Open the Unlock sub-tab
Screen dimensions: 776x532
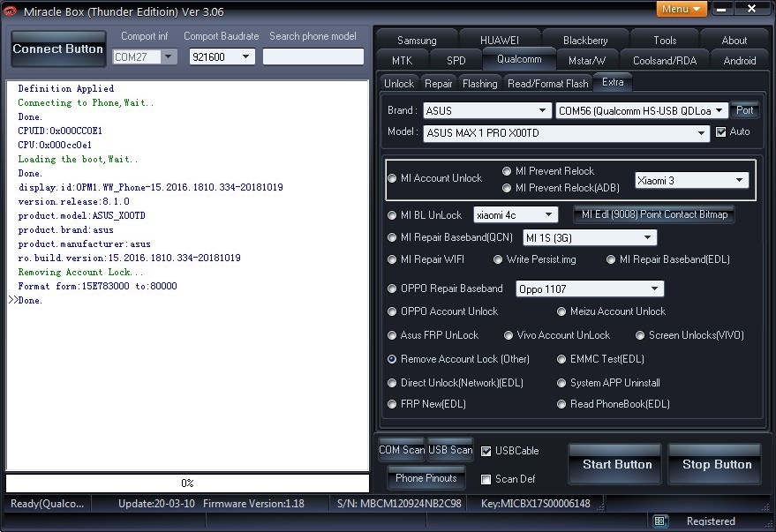(x=399, y=84)
